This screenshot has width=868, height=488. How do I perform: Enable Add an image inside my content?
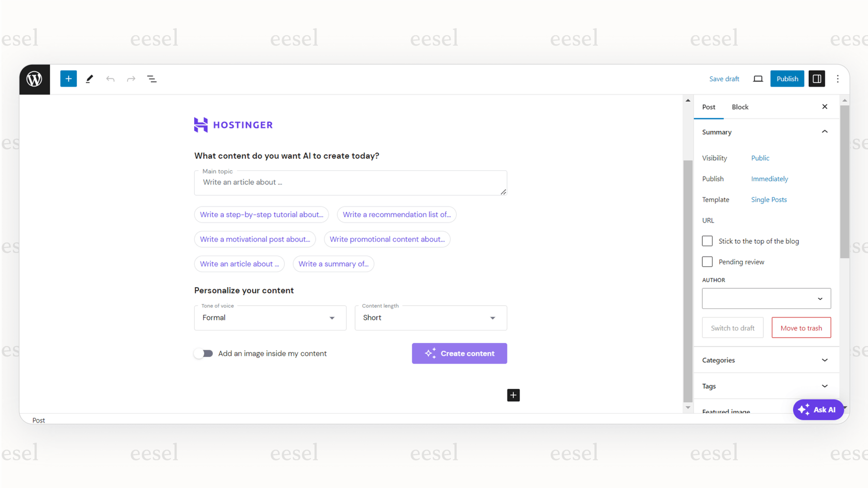(x=204, y=354)
